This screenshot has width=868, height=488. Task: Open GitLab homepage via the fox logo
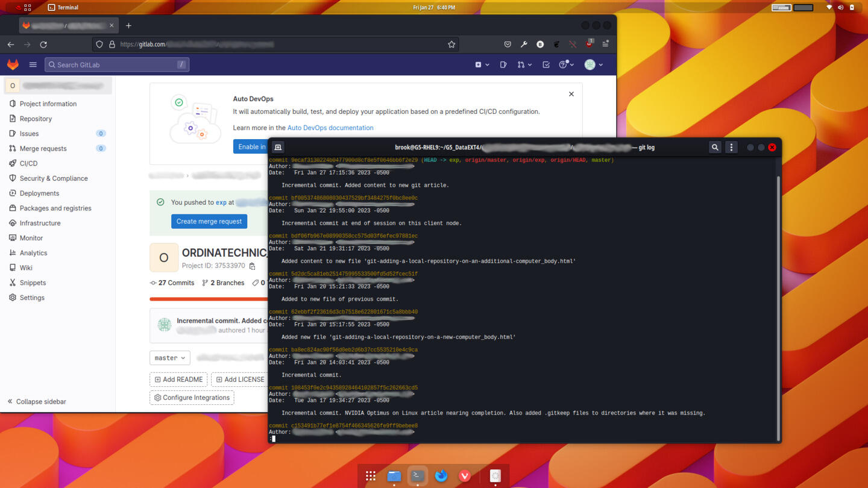click(13, 64)
